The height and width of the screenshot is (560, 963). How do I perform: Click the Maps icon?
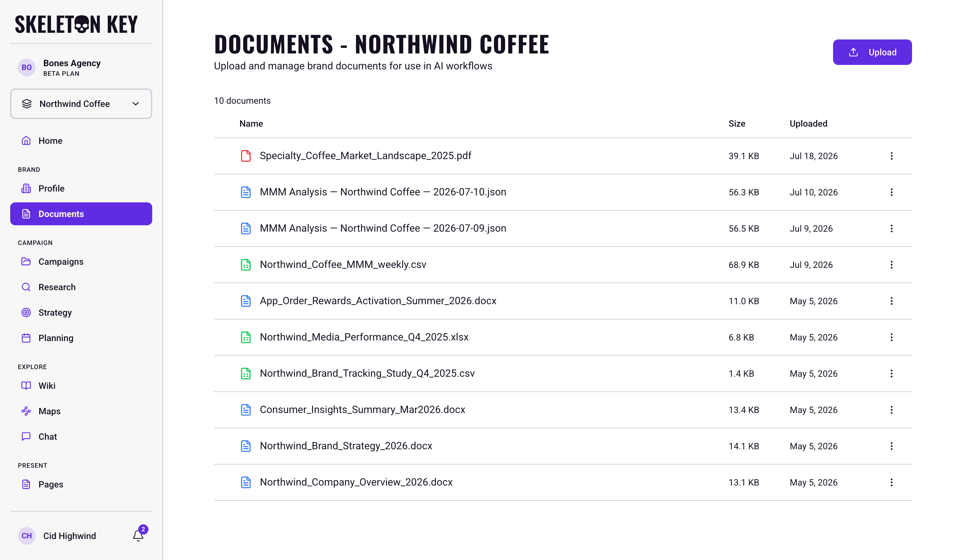pos(26,411)
